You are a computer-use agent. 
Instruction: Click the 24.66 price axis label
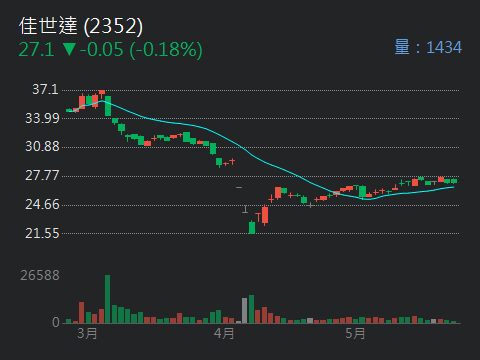click(42, 204)
